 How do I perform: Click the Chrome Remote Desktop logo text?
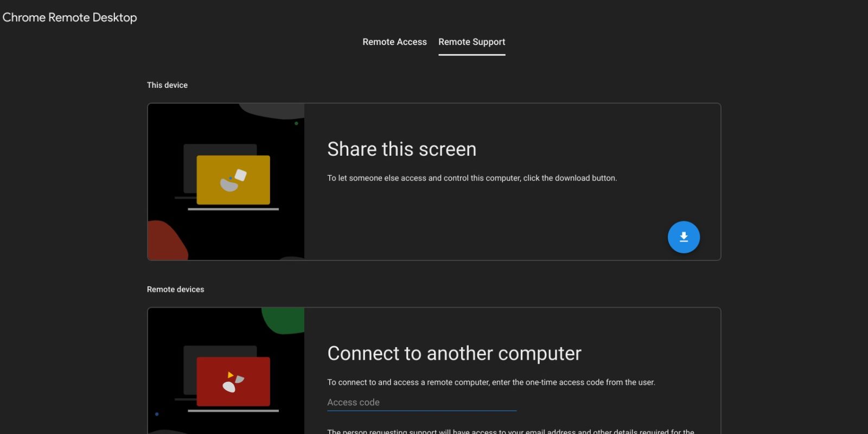tap(69, 17)
